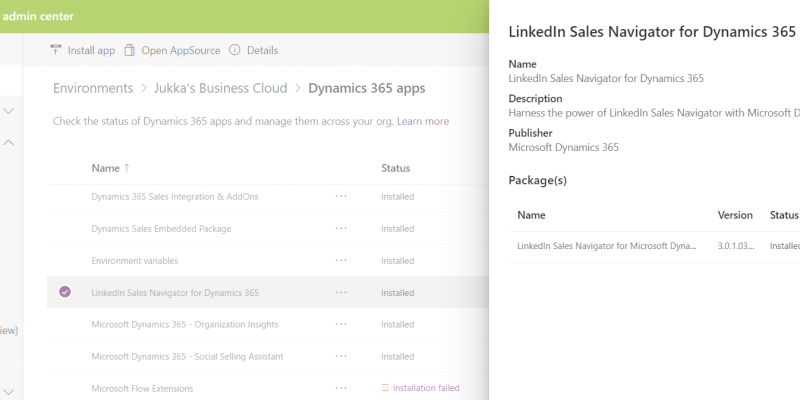This screenshot has width=800, height=400.
Task: Click the details panel title LinkedIn Sales Navigator
Action: pos(653,32)
